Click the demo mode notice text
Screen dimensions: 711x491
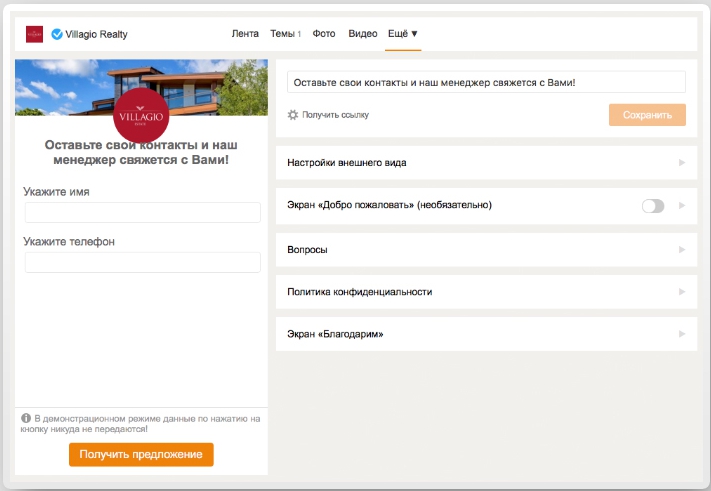click(x=141, y=423)
